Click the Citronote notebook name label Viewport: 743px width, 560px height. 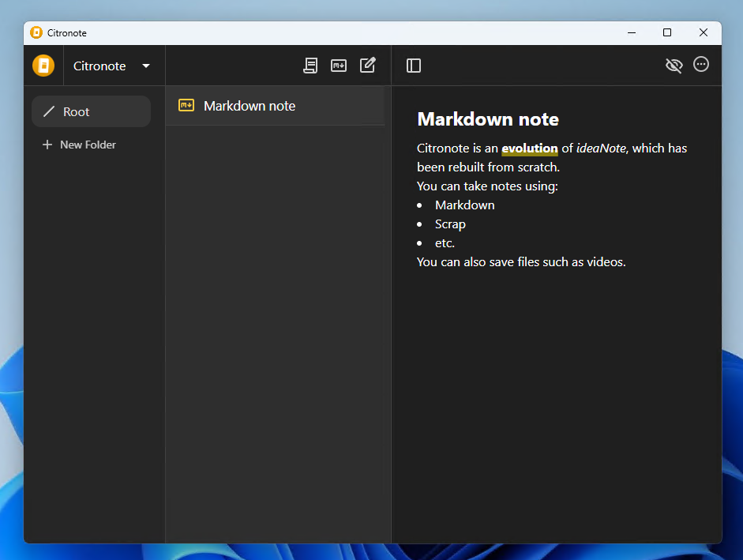[x=99, y=66]
